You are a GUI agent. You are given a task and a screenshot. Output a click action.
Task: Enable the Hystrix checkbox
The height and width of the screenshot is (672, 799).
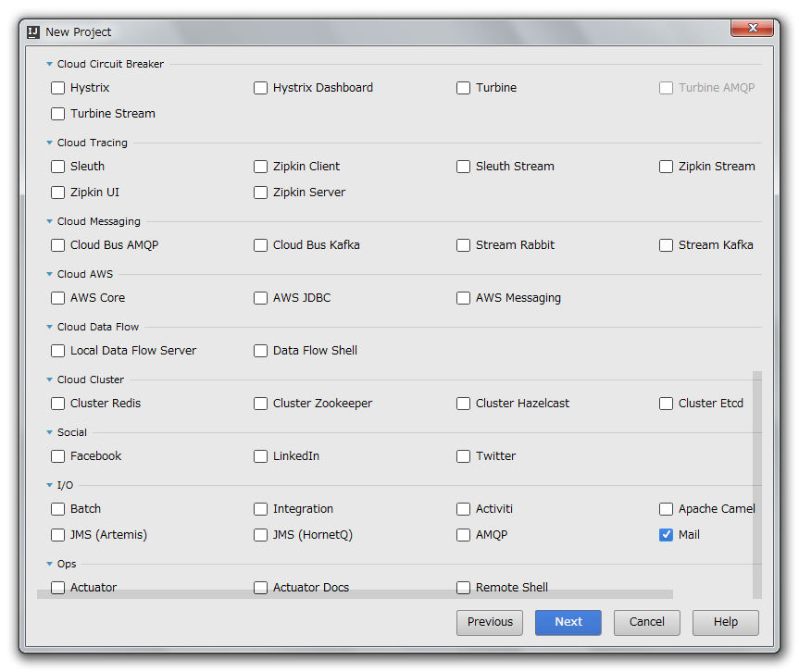(x=58, y=88)
